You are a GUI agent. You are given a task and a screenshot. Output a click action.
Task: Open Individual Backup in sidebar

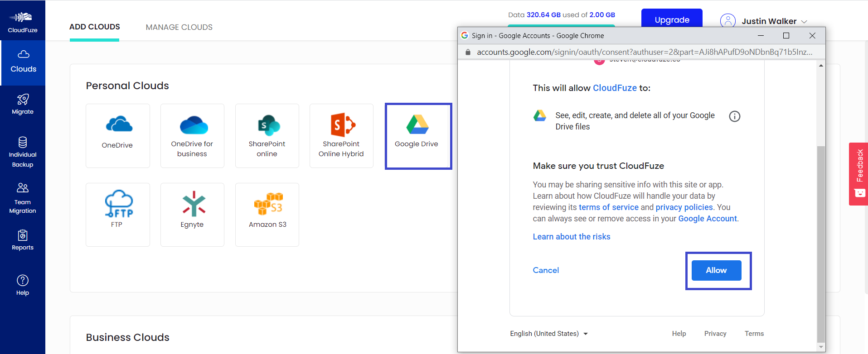pyautogui.click(x=23, y=152)
